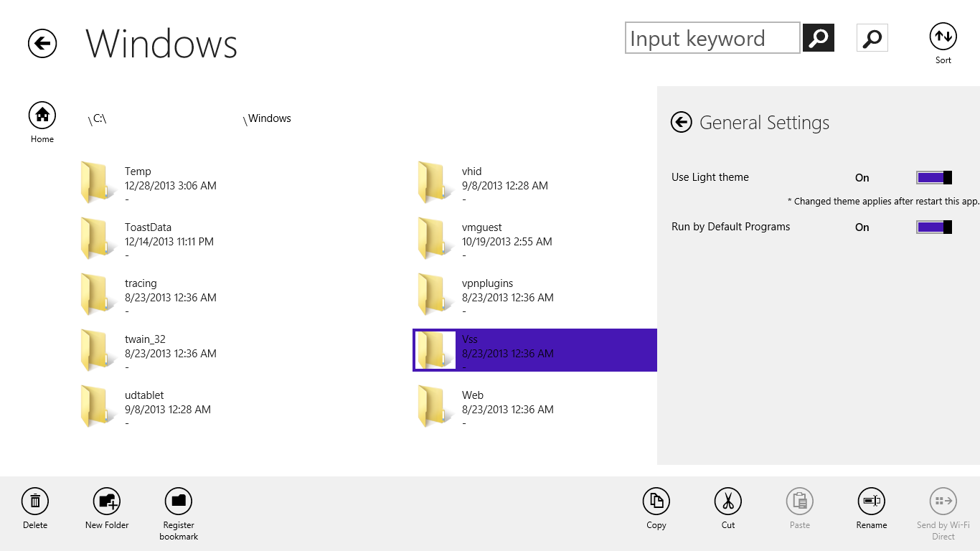This screenshot has height=551, width=980.
Task: Click the black search button next to keyword field
Action: pyautogui.click(x=818, y=38)
